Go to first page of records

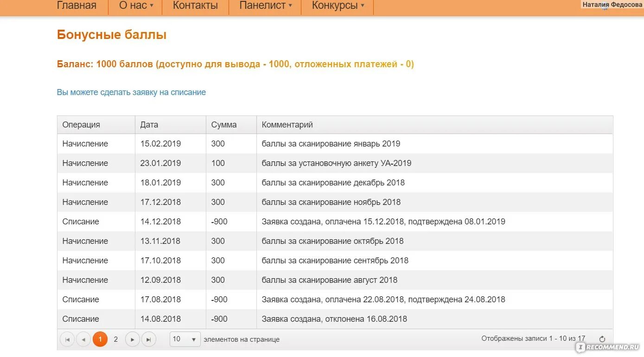click(67, 339)
